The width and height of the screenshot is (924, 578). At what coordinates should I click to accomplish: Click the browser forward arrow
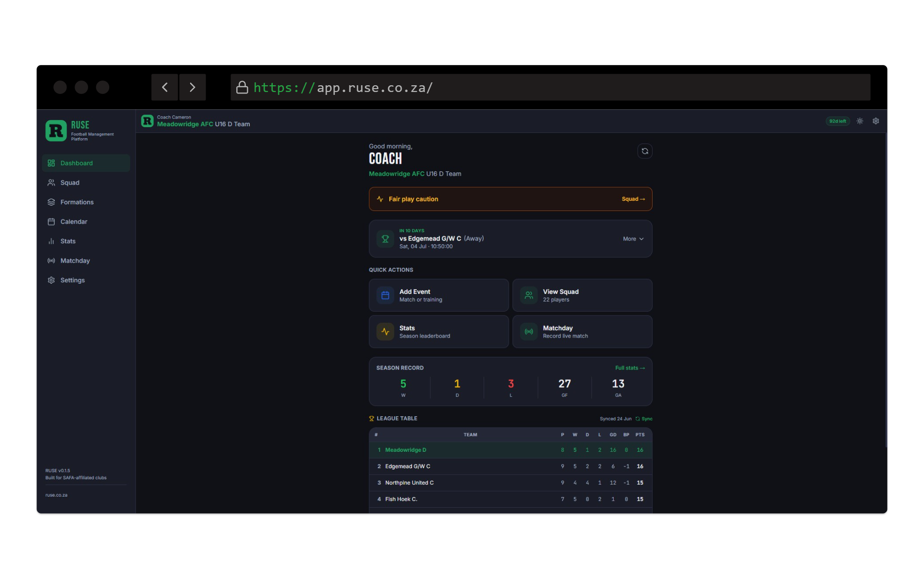192,87
